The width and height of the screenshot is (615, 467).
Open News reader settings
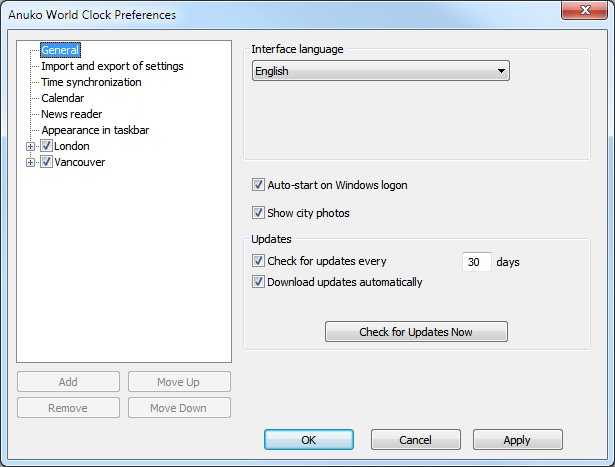(71, 114)
